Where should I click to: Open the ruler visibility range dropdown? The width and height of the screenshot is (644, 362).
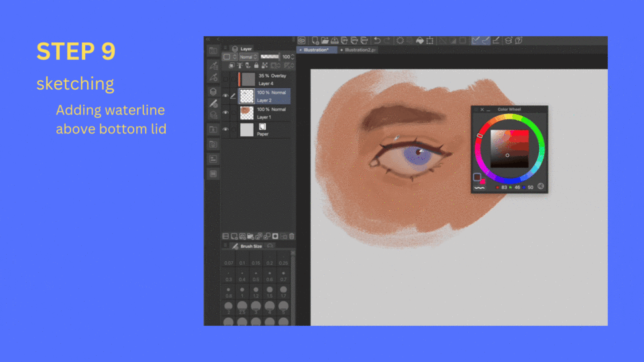pos(289,66)
